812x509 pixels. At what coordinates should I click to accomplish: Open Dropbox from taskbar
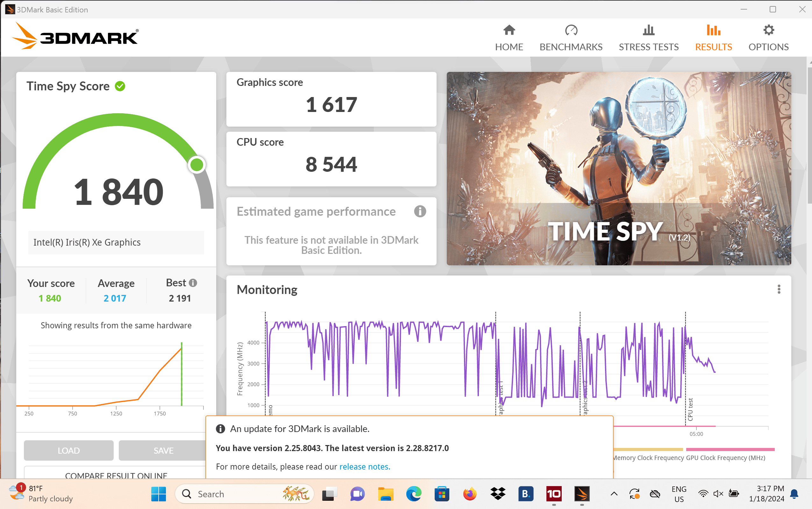pos(498,494)
